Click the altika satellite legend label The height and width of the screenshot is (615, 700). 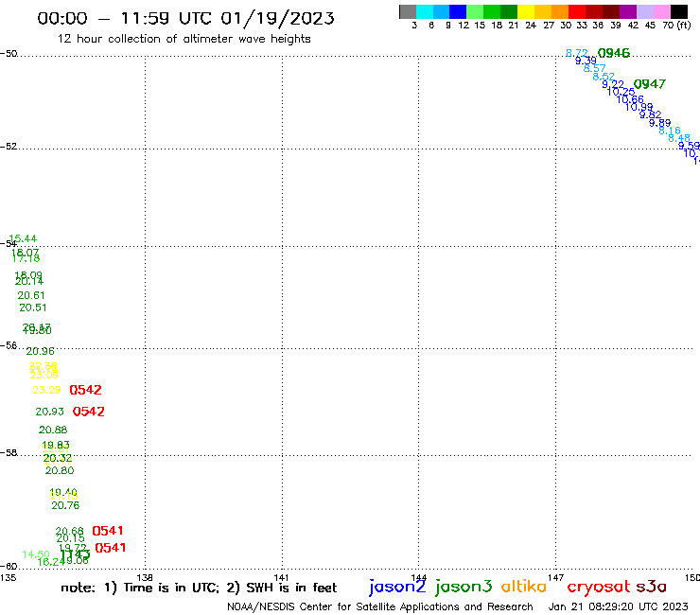click(x=523, y=587)
